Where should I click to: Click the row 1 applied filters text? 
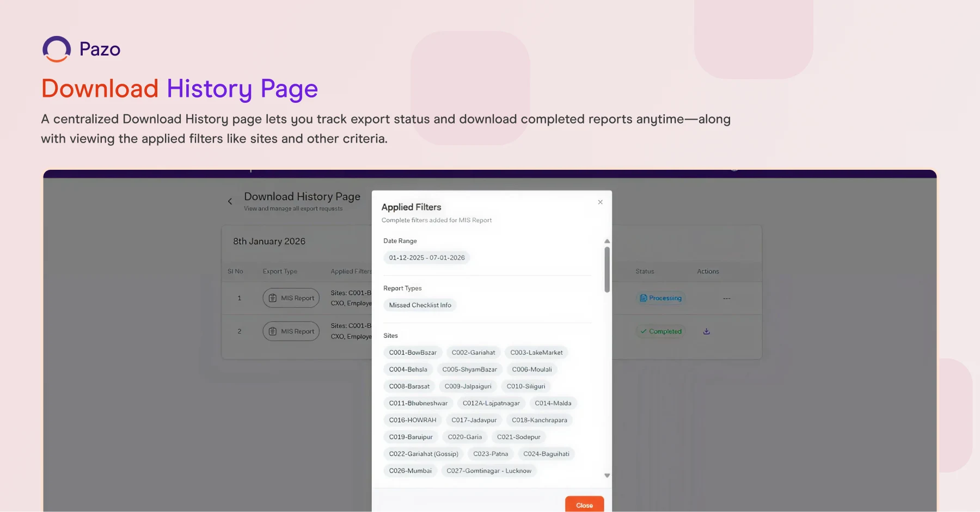click(351, 298)
